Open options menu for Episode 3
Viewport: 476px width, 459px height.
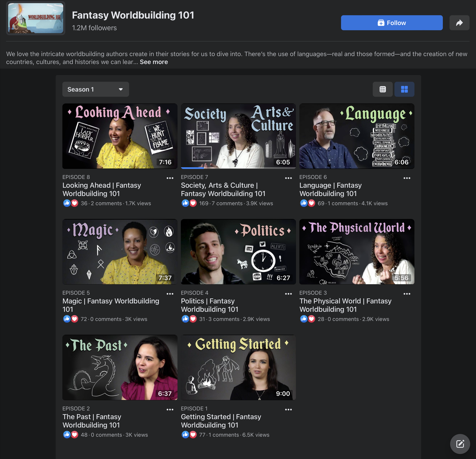pyautogui.click(x=407, y=294)
